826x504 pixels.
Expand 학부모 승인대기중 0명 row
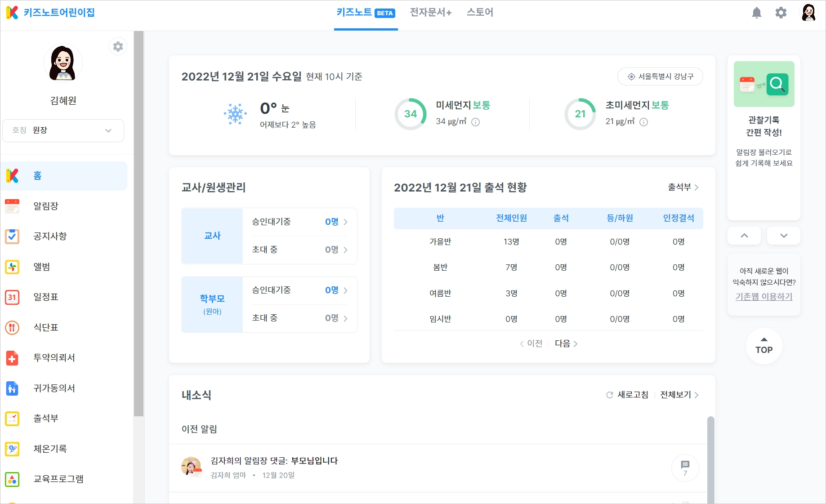[x=300, y=290]
